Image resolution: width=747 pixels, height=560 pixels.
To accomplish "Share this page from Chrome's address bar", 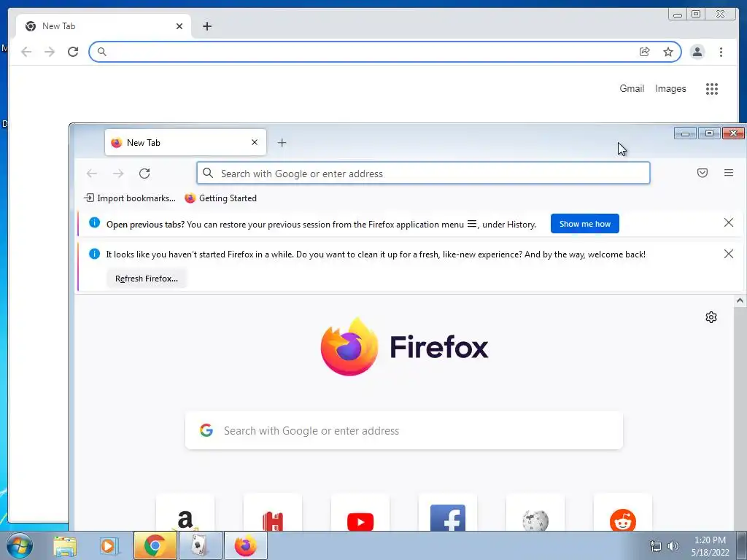I will (x=645, y=52).
